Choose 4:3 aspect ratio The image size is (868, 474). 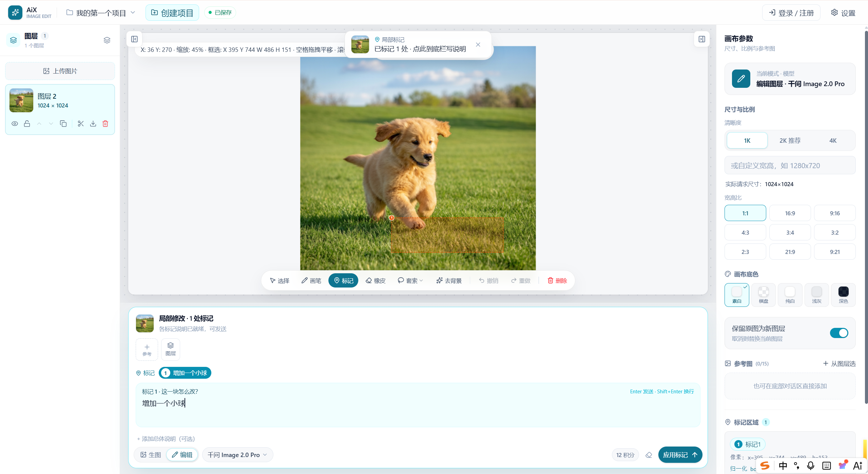tap(745, 233)
